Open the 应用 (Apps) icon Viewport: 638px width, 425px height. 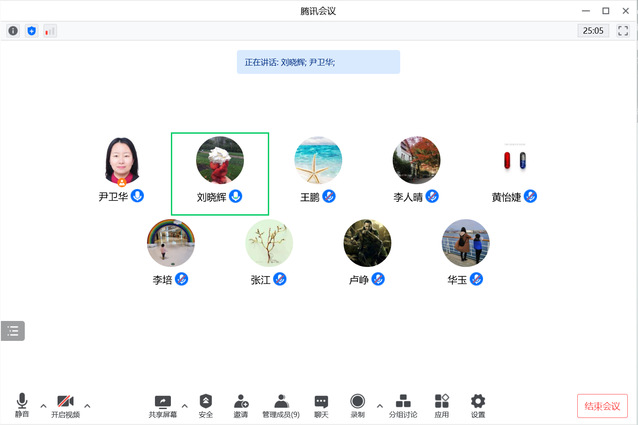[x=442, y=402]
